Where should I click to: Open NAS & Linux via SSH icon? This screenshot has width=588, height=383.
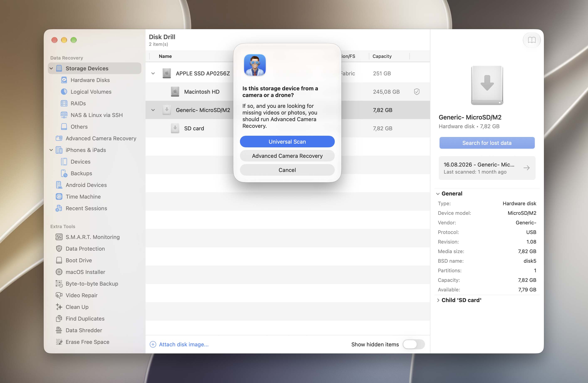point(64,115)
